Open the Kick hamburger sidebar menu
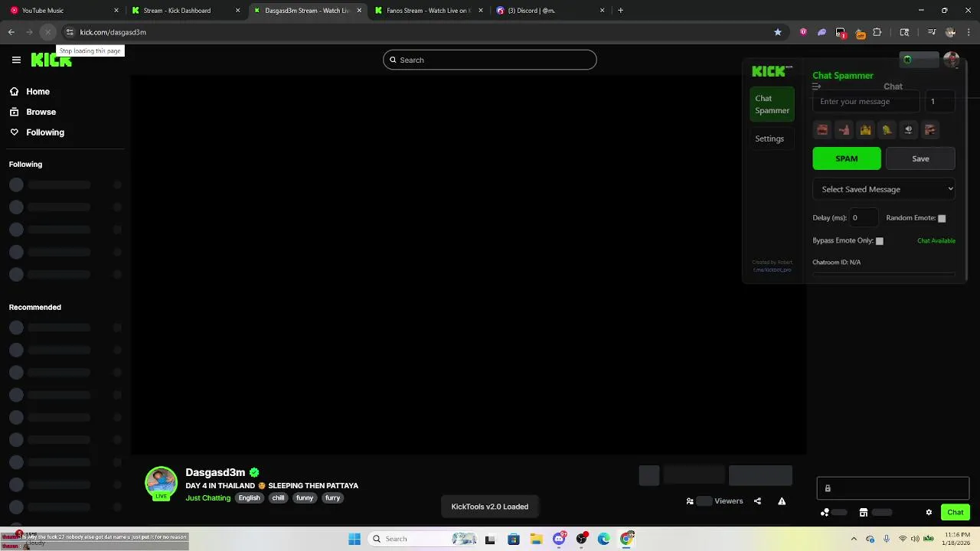This screenshot has width=980, height=551. [x=16, y=60]
